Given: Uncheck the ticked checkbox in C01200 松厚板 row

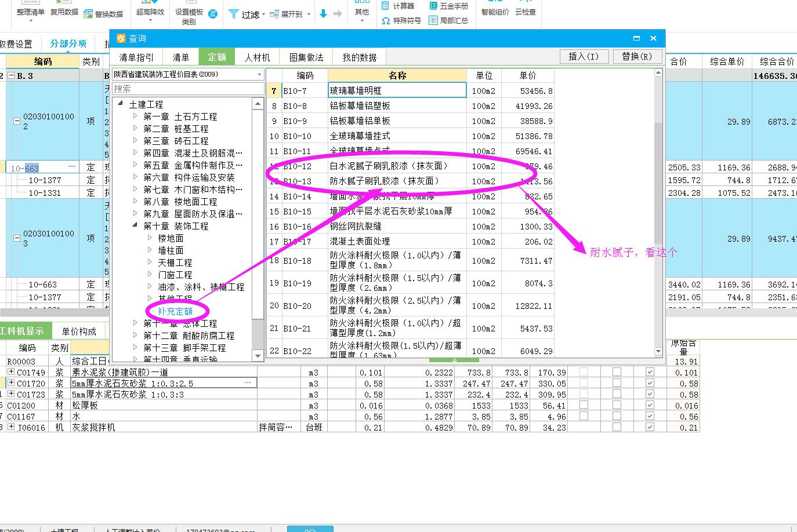Looking at the screenshot, I should 650,405.
